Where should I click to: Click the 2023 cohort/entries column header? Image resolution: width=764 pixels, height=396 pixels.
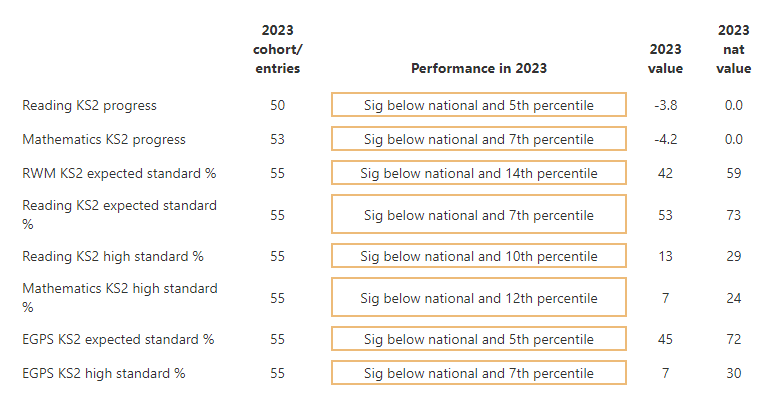pyautogui.click(x=278, y=49)
